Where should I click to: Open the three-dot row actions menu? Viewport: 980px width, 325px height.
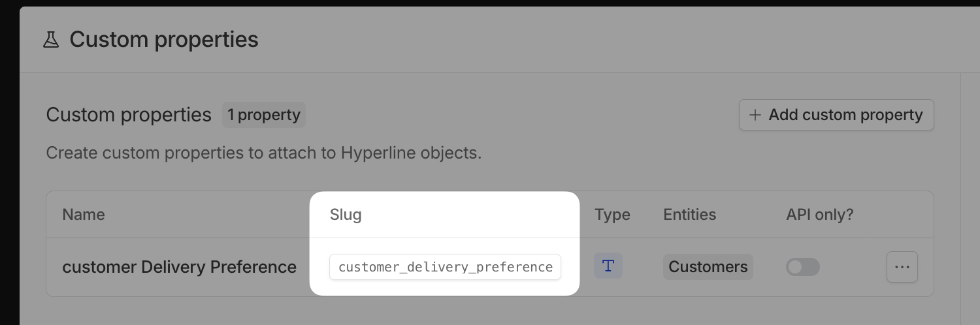(x=902, y=267)
